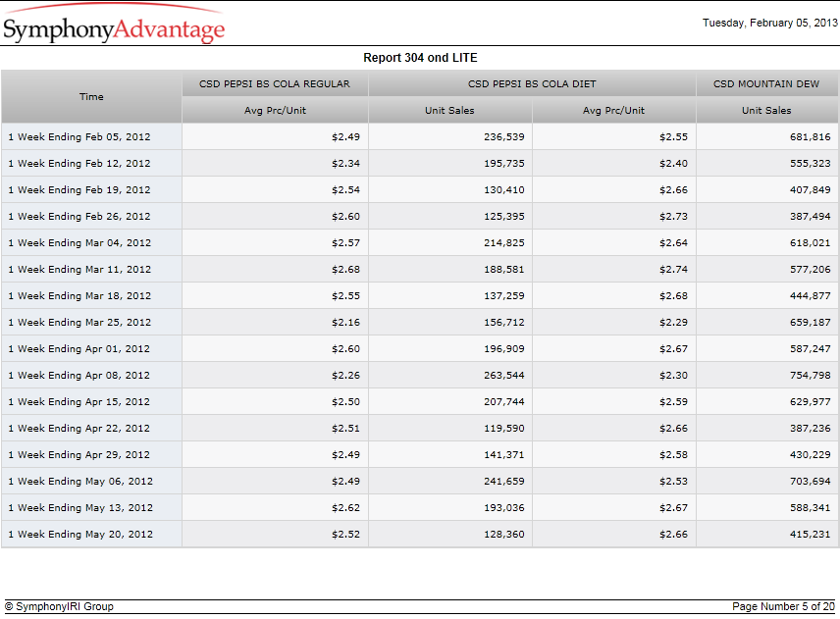The width and height of the screenshot is (840, 619).
Task: Select the CSD MOUNTAIN DEW header
Action: (766, 84)
